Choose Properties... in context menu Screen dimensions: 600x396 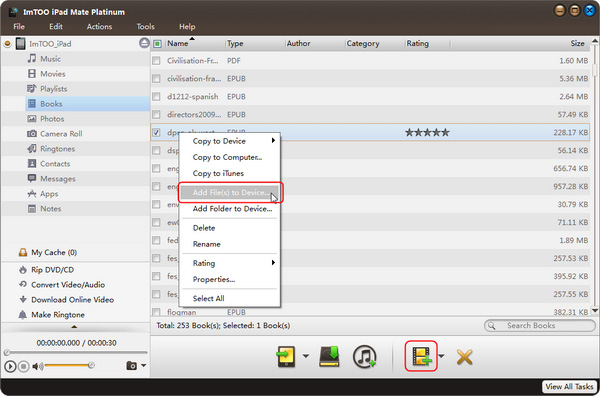(230, 279)
